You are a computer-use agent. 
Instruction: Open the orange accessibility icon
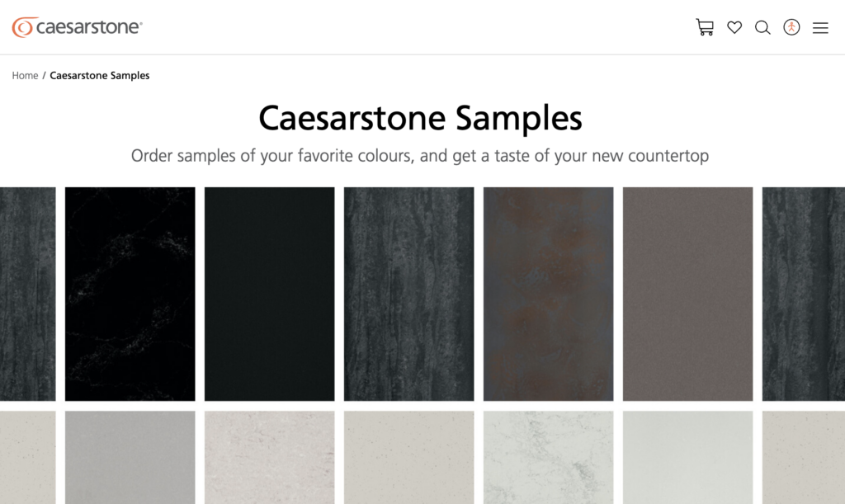(x=791, y=27)
